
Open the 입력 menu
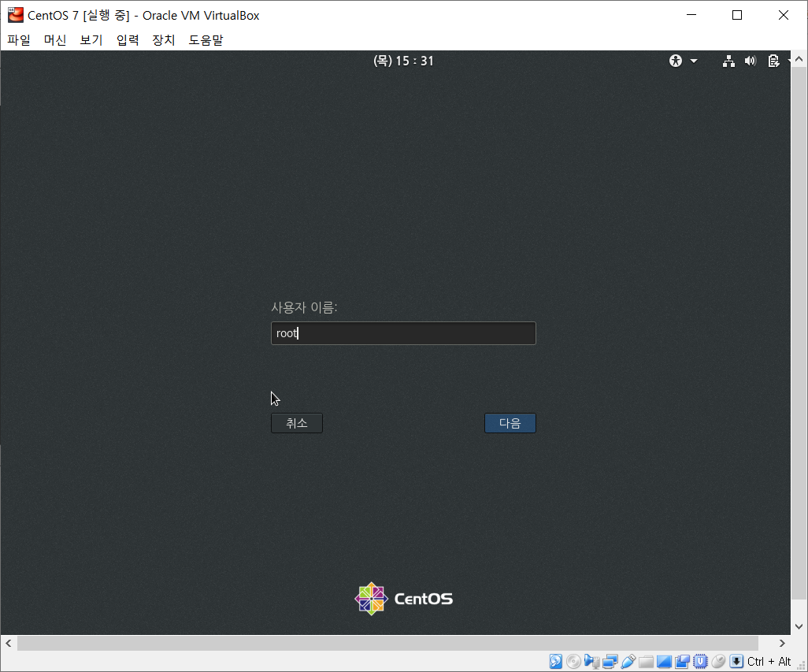pos(128,39)
